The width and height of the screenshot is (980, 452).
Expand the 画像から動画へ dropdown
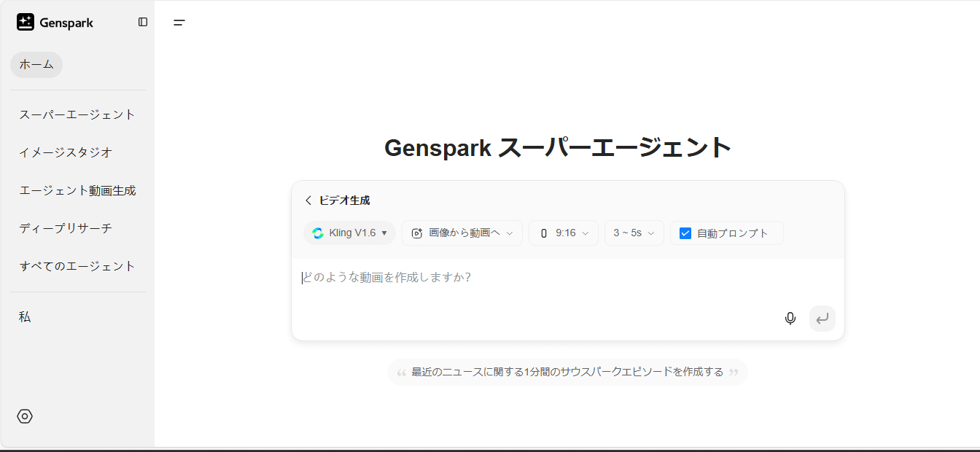point(462,233)
